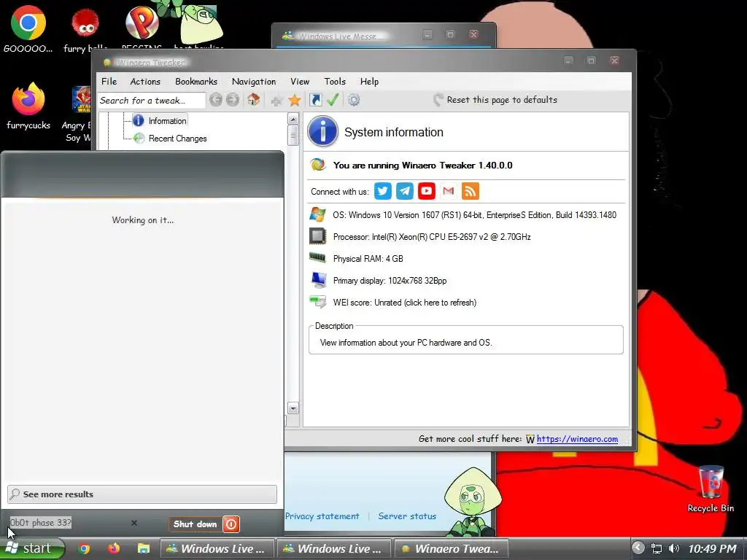This screenshot has width=747, height=560.
Task: Click the Server status link
Action: coord(407,516)
